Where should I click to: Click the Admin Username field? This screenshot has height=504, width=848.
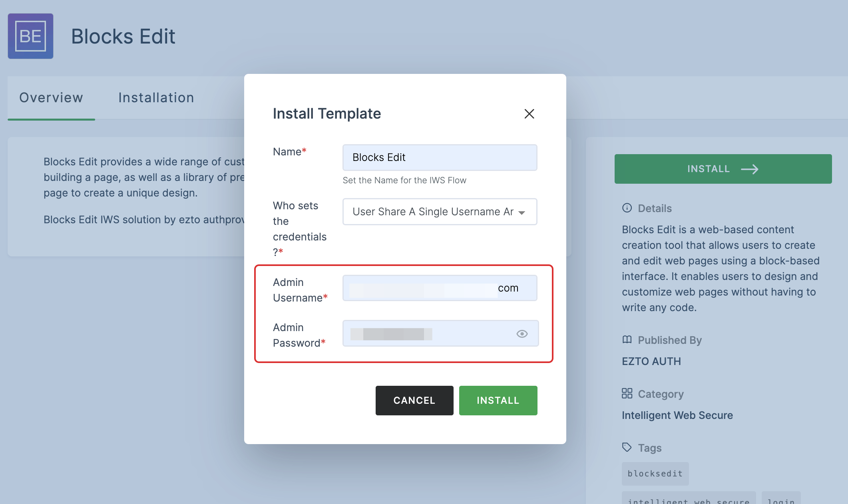[x=440, y=288]
